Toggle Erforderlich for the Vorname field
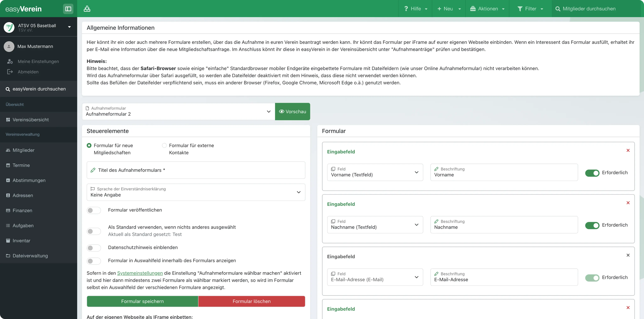This screenshot has width=644, height=319. pyautogui.click(x=592, y=173)
